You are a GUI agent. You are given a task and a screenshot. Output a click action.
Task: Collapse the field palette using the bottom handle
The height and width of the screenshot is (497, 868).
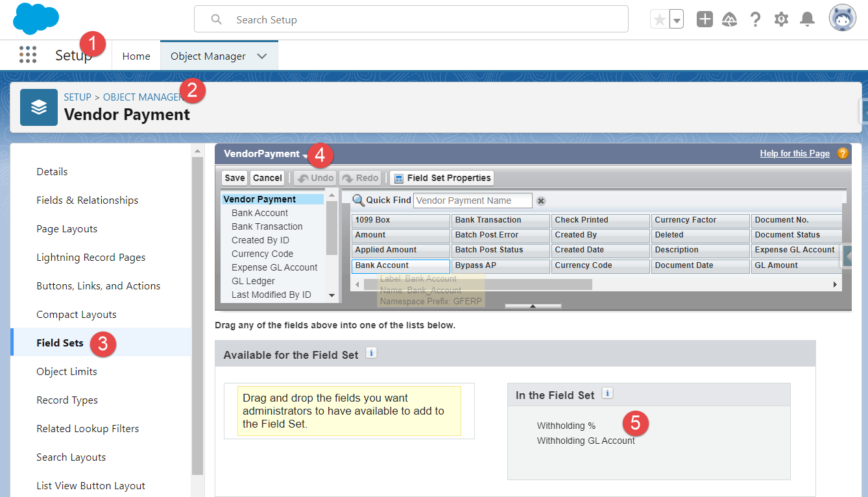tap(533, 306)
